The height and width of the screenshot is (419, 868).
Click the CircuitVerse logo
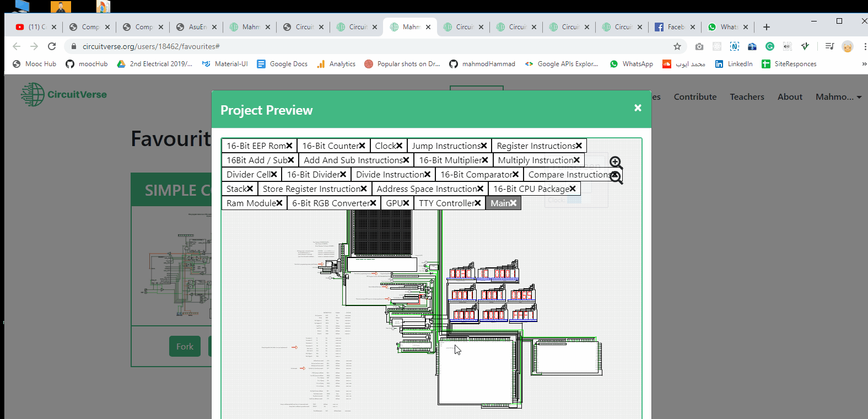[64, 94]
